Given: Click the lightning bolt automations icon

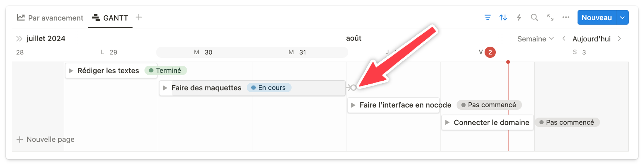Looking at the screenshot, I should coord(519,18).
